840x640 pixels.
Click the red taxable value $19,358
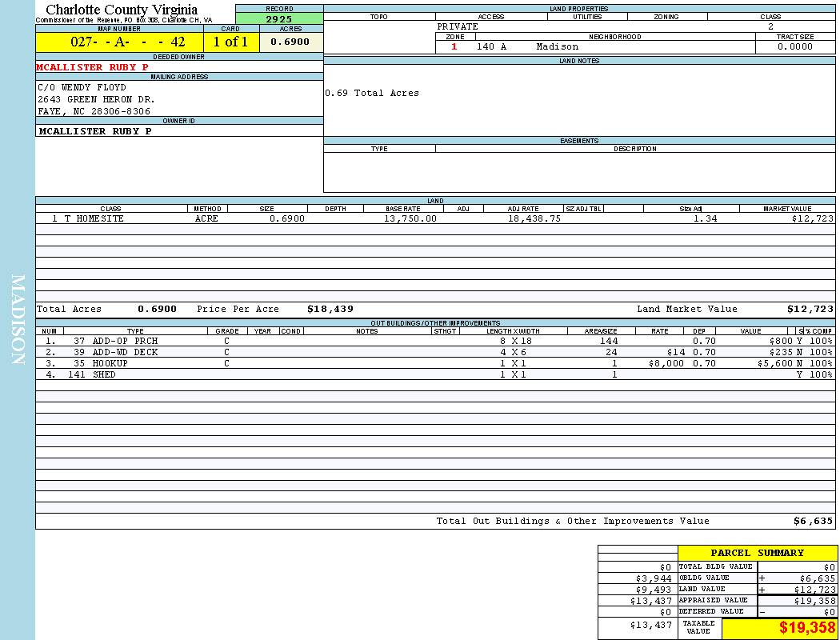pos(807,628)
